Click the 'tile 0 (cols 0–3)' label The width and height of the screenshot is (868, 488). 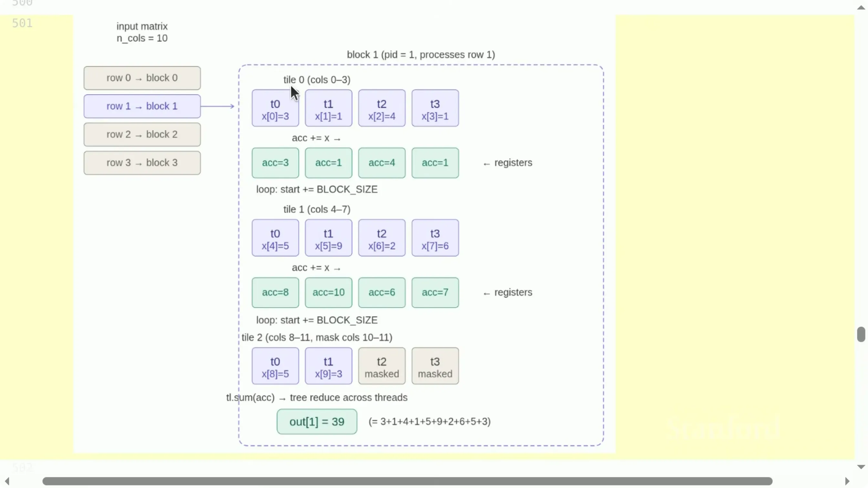317,80
